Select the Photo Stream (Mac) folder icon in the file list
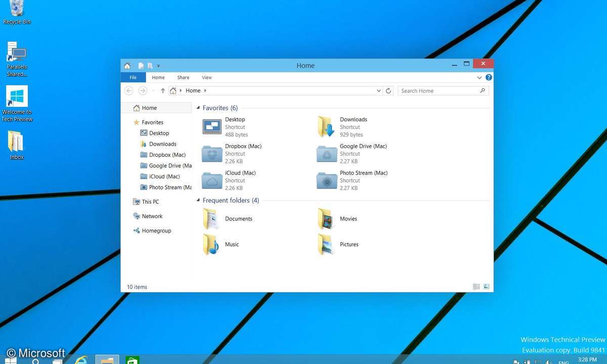Image resolution: width=607 pixels, height=364 pixels. 327,180
